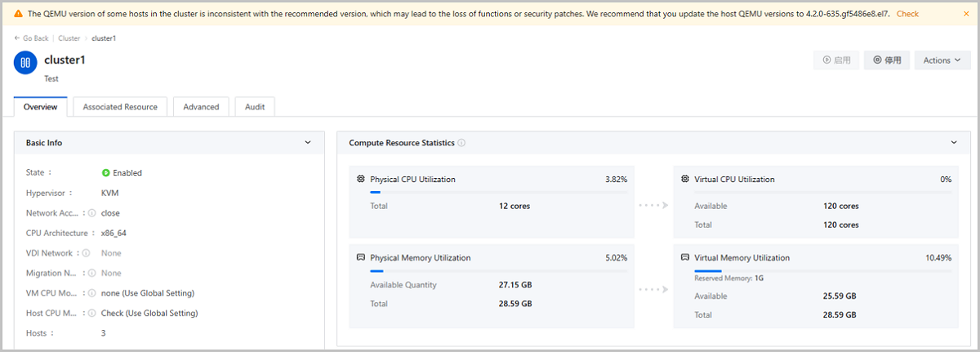Click the Check link in warning banner
Screen dimensions: 980x352
tap(907, 14)
